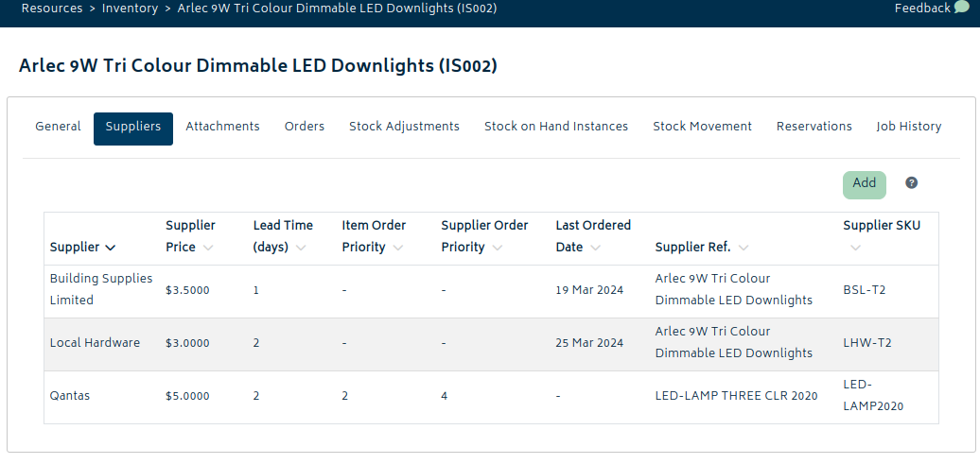View the Job History tab

pos(909,127)
